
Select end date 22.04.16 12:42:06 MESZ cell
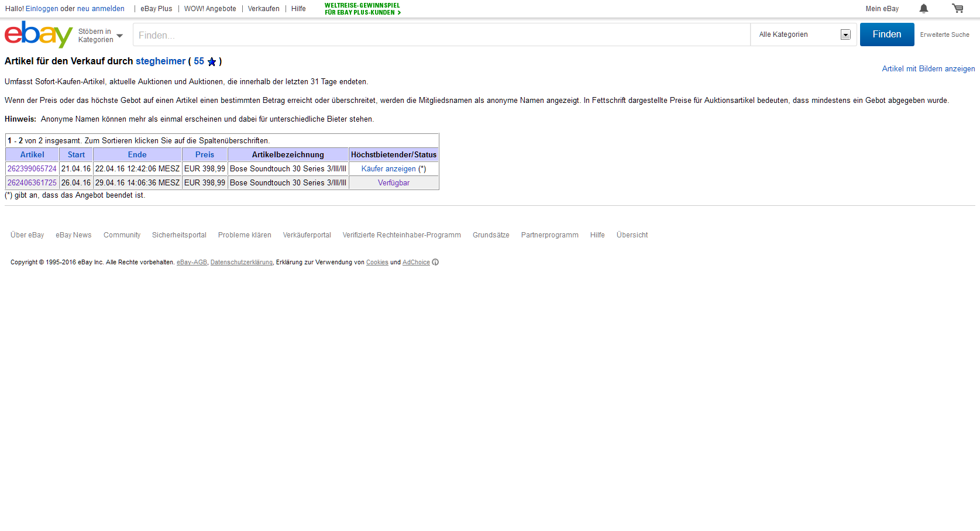pyautogui.click(x=137, y=168)
